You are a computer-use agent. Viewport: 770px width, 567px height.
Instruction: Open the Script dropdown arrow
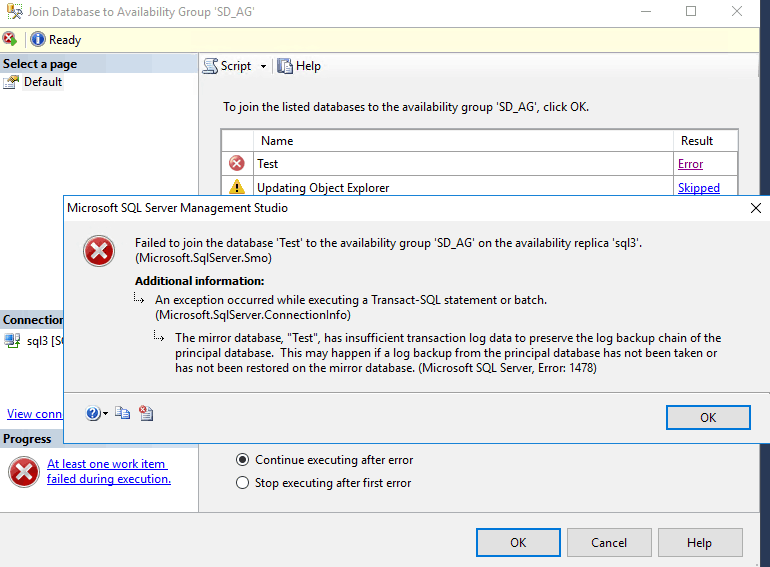pyautogui.click(x=263, y=66)
